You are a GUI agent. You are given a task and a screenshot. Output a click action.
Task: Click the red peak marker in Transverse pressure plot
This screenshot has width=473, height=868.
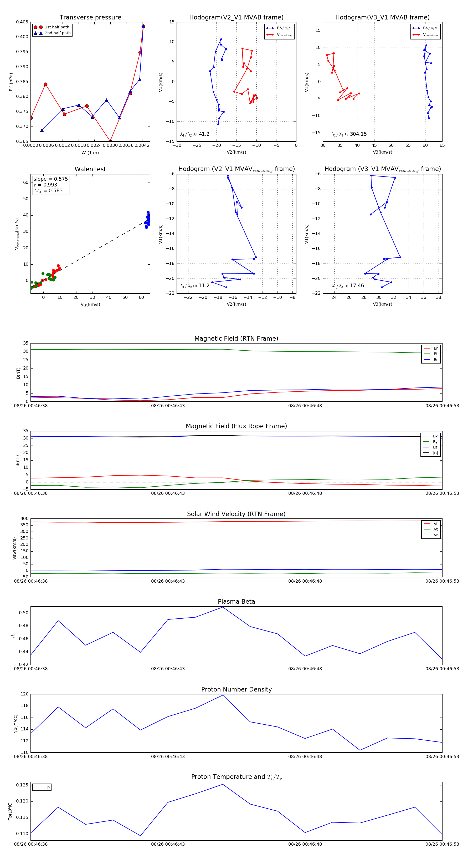[143, 26]
